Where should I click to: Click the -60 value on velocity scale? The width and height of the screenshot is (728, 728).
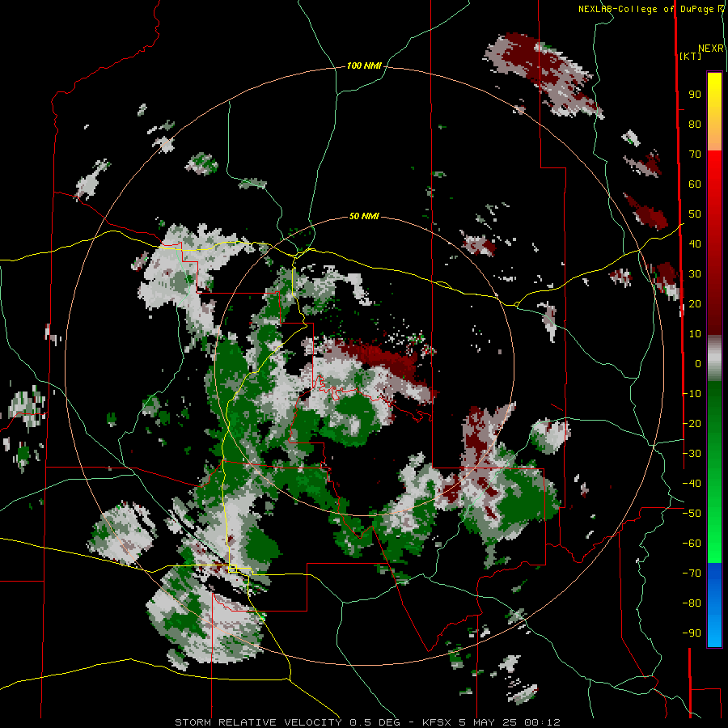[x=692, y=544]
